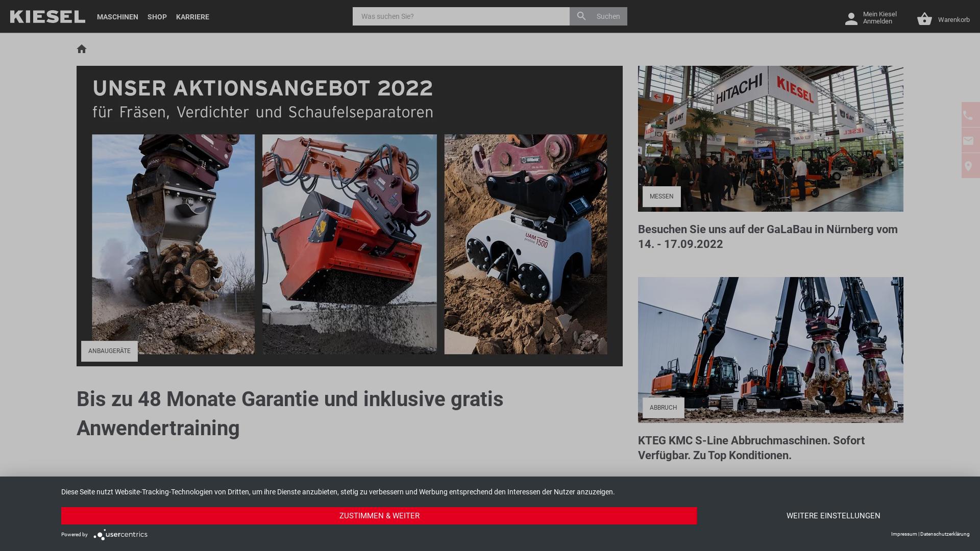The width and height of the screenshot is (980, 551).
Task: Click the ANBAUGERÄTE category tag
Action: (x=109, y=351)
